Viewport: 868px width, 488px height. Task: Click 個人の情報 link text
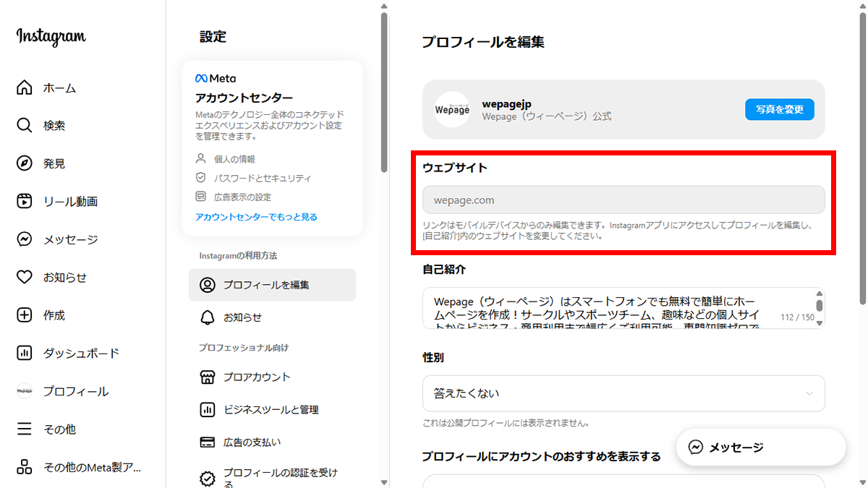pyautogui.click(x=234, y=159)
